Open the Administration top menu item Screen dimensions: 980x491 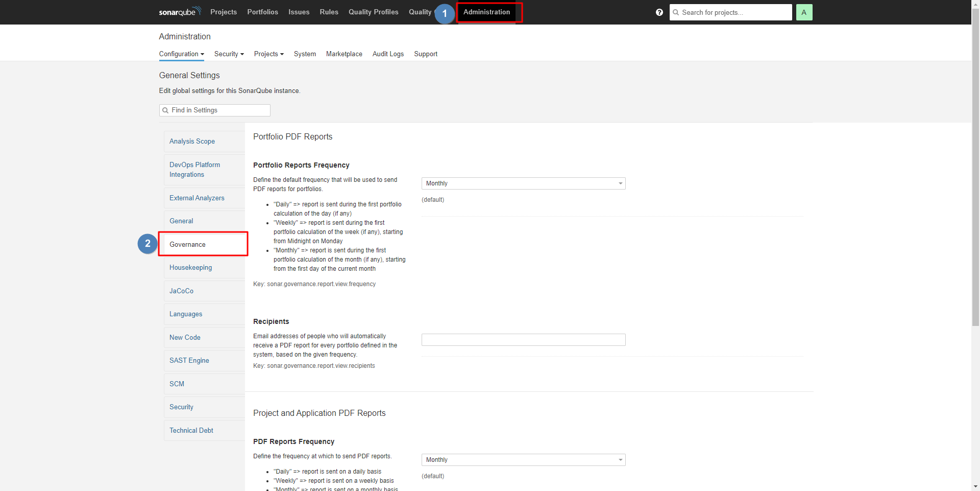(486, 12)
